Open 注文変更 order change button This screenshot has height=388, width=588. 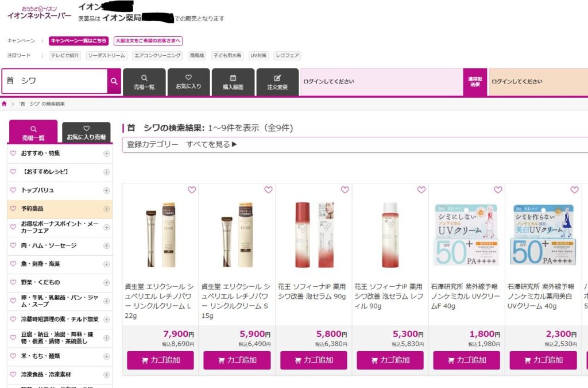(277, 82)
